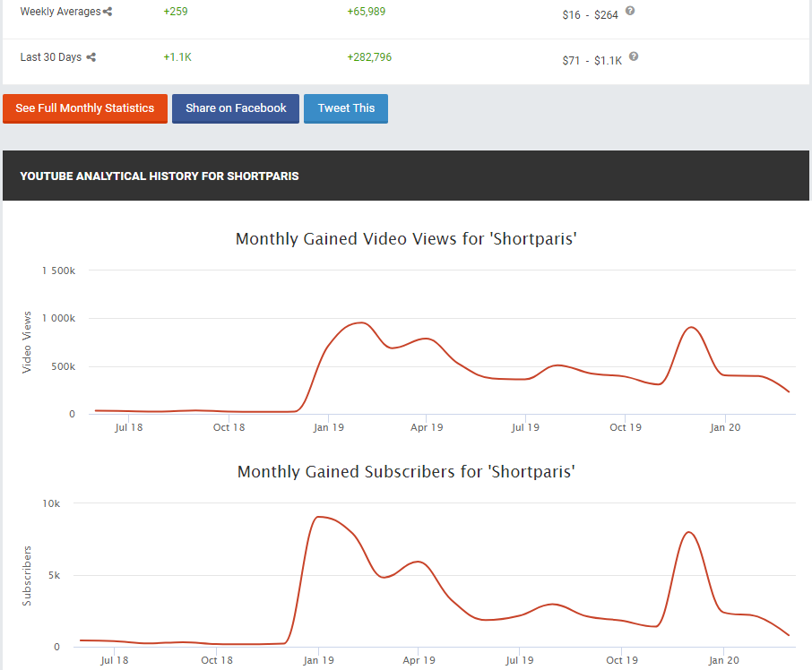Click Jan 20 label on subscribers chart

pyautogui.click(x=724, y=660)
